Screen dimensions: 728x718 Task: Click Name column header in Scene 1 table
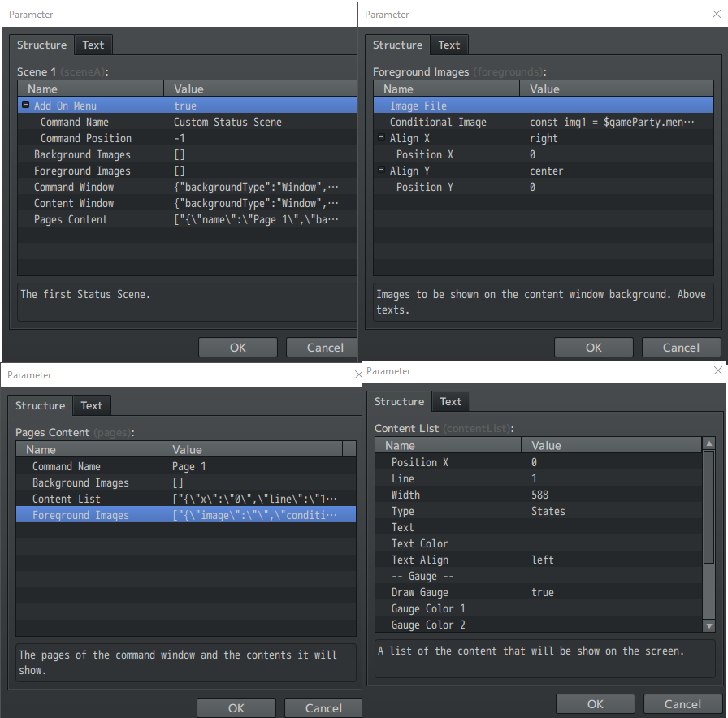[x=91, y=89]
